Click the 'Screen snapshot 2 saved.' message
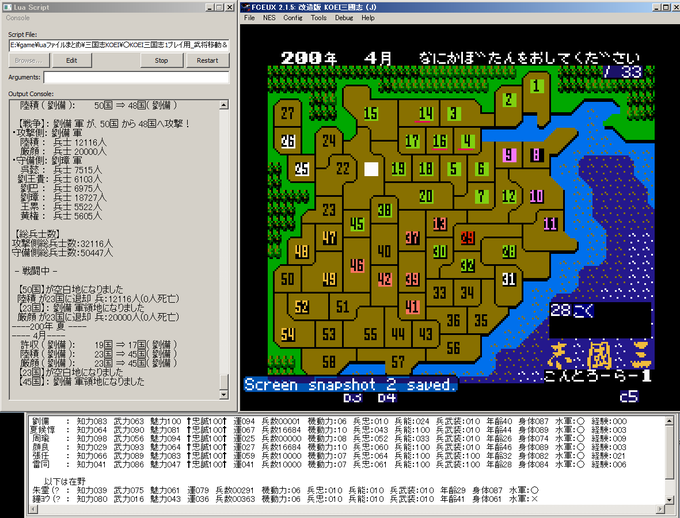Screen dimensions: 680x518 [x=350, y=385]
